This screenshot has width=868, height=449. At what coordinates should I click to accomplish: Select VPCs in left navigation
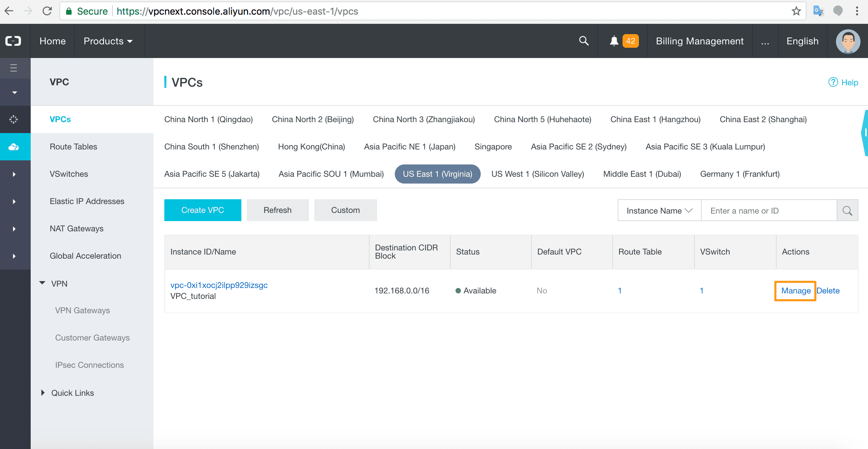pos(60,119)
